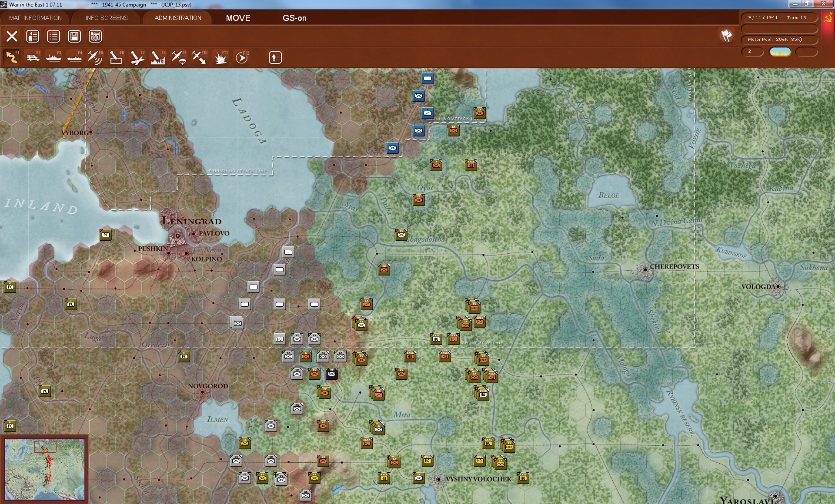
Task: Switch to the ADMINISTRATION tab
Action: tap(178, 18)
